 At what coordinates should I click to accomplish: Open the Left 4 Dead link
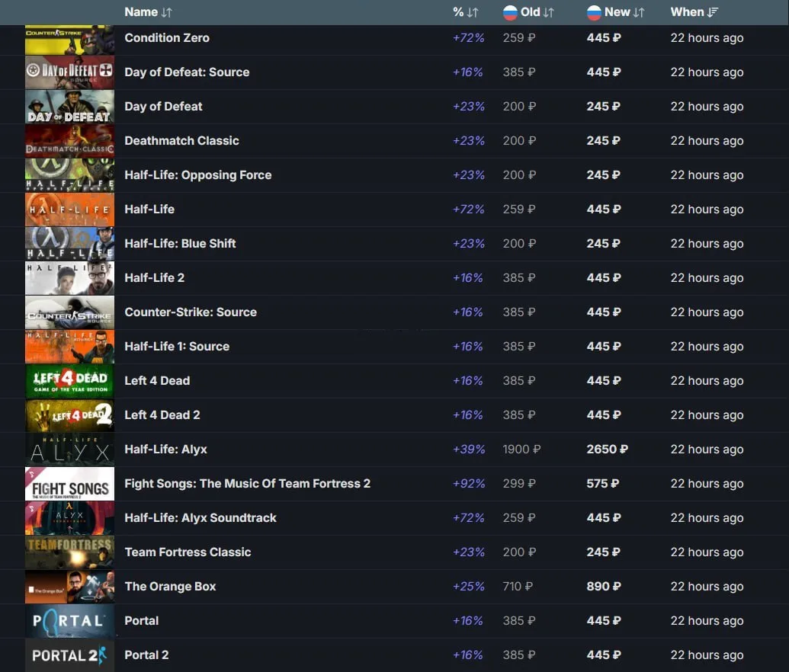click(x=158, y=381)
